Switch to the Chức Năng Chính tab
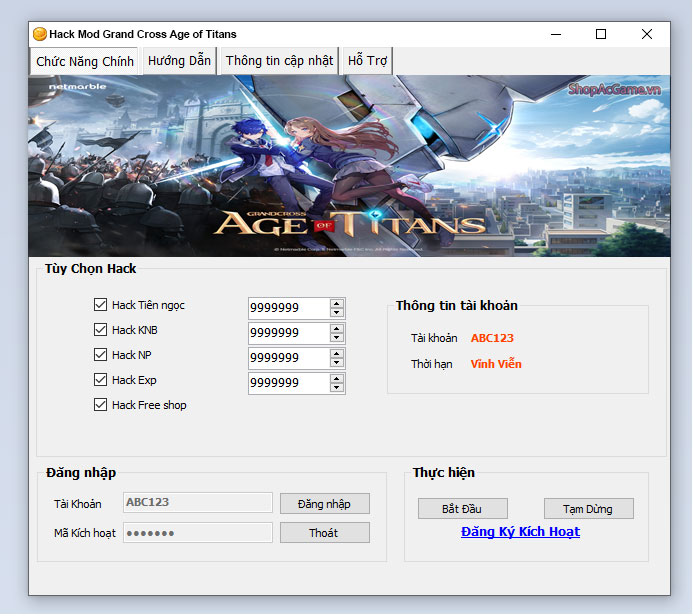 [x=85, y=61]
